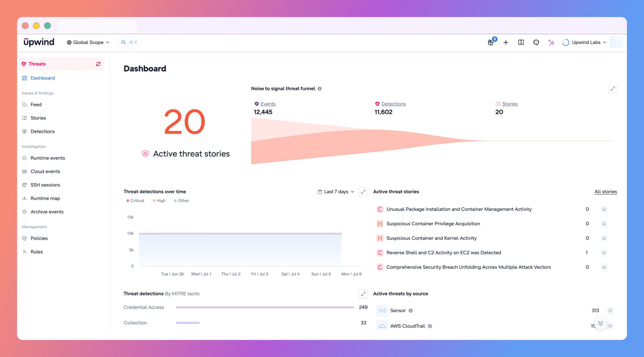The image size is (644, 357).
Task: Click layers icon for Reverse Shell story
Action: click(604, 253)
